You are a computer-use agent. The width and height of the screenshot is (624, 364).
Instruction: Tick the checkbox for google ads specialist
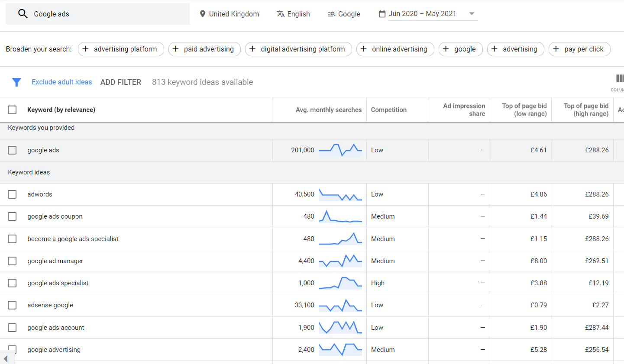pyautogui.click(x=12, y=283)
